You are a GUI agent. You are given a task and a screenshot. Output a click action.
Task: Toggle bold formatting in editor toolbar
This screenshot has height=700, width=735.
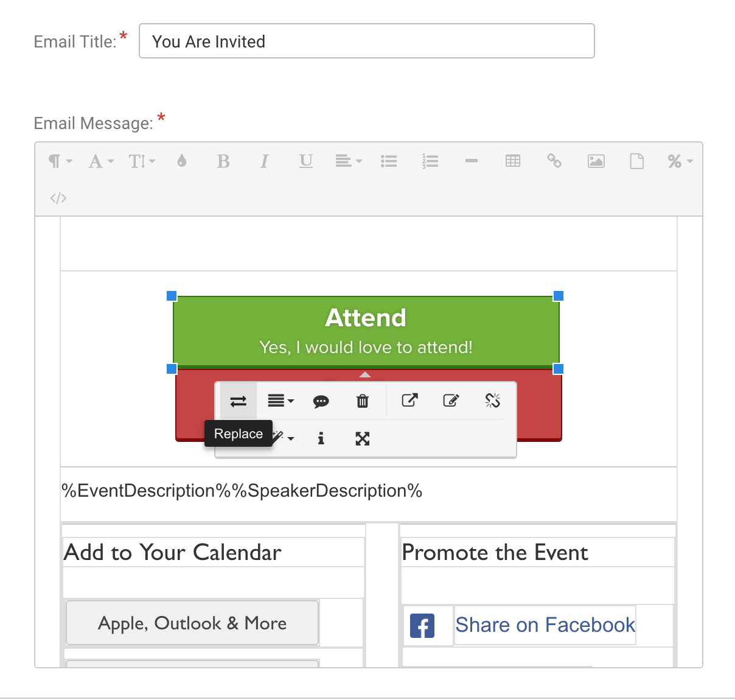[223, 161]
